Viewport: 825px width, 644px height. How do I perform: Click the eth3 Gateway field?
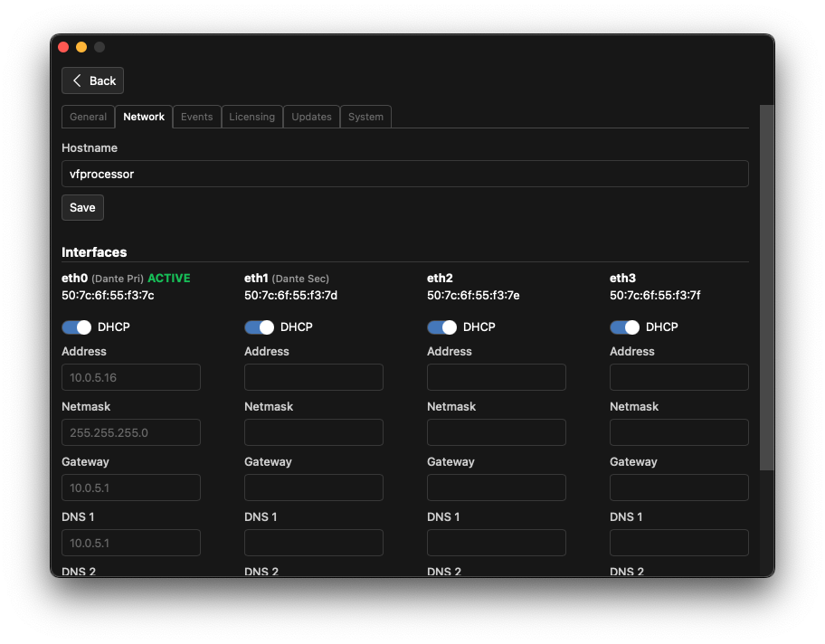click(x=678, y=488)
